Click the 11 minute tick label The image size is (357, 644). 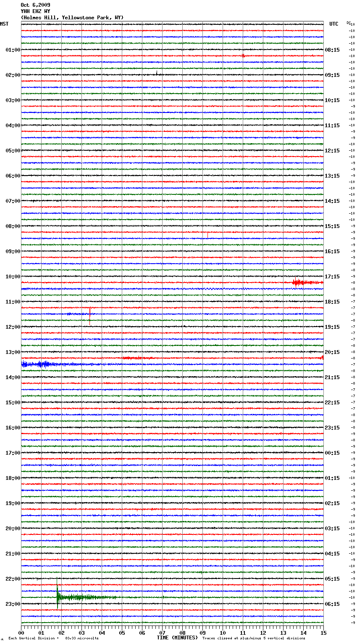point(243,633)
